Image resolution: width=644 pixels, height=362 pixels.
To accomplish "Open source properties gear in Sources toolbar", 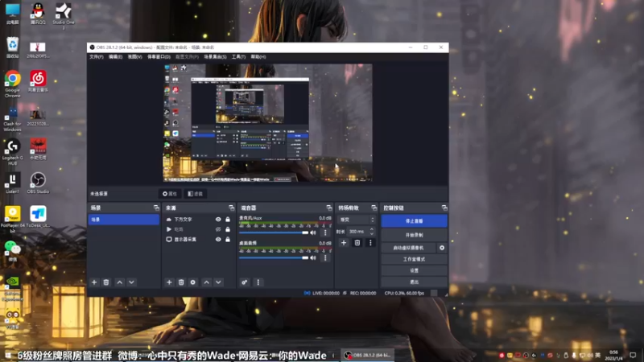I will [193, 282].
